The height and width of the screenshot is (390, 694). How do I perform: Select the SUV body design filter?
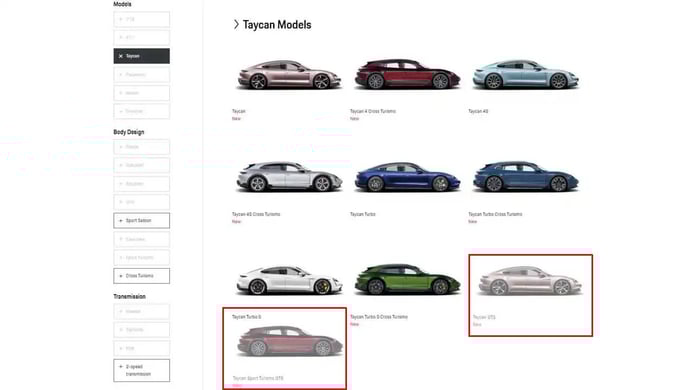click(141, 202)
